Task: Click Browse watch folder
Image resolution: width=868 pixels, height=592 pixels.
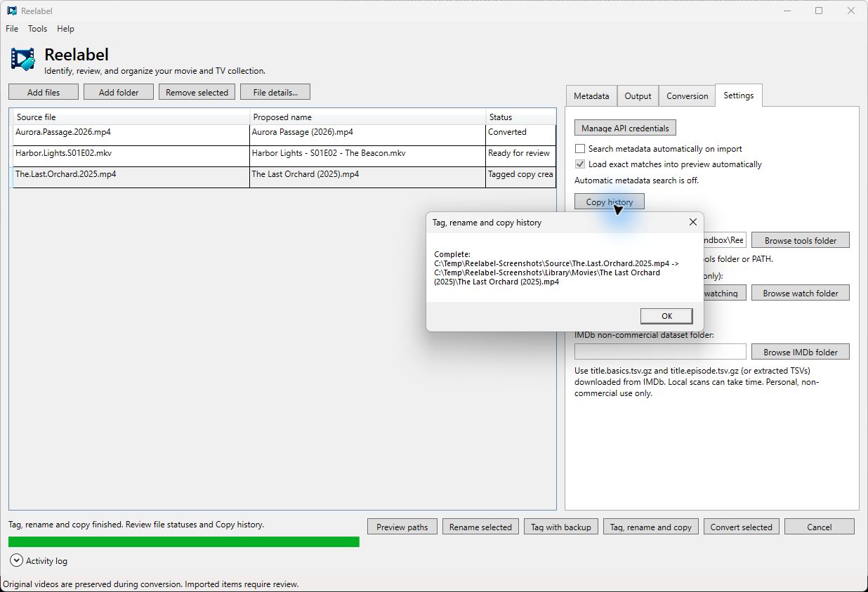Action: [800, 293]
